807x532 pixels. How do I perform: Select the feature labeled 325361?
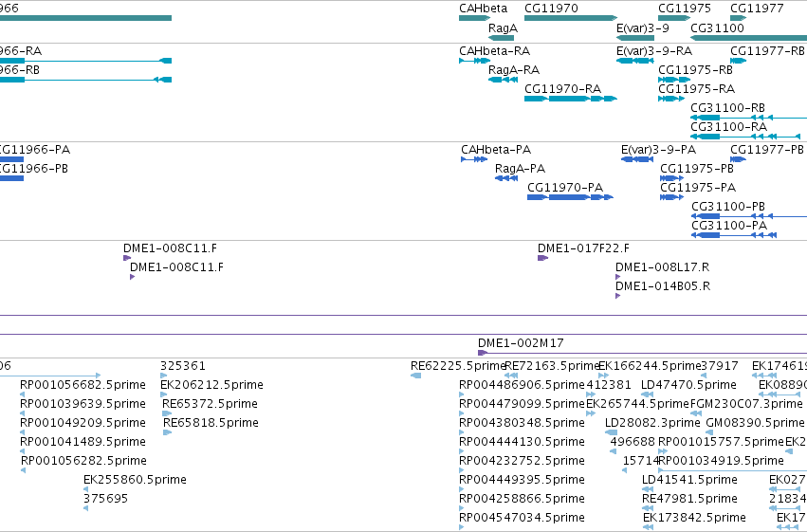coord(164,376)
